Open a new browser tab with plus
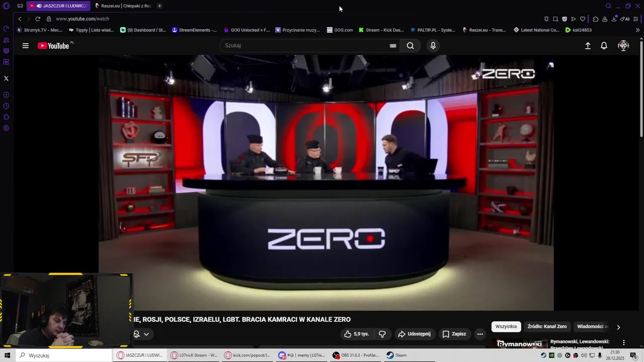The image size is (644, 362). pyautogui.click(x=159, y=6)
